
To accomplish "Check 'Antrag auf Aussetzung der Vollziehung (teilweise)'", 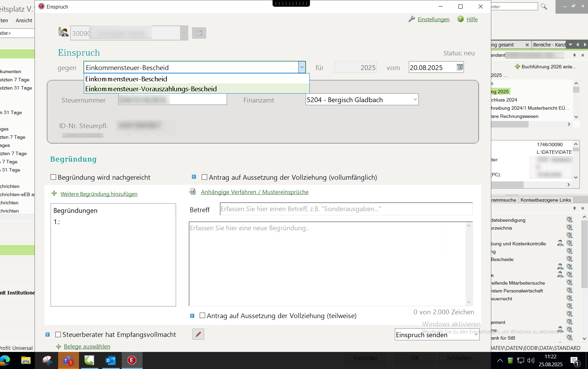I will click(202, 315).
